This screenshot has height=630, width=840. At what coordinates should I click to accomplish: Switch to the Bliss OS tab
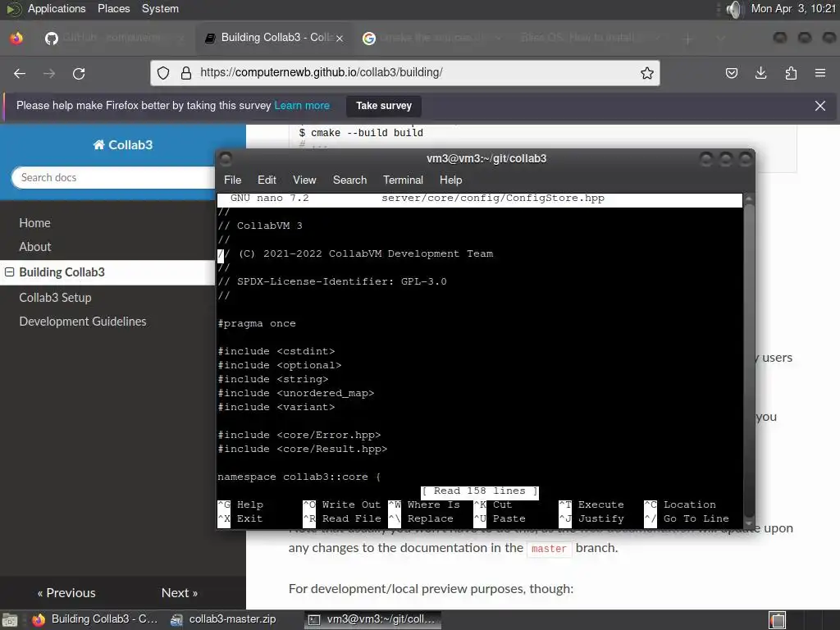[588, 38]
